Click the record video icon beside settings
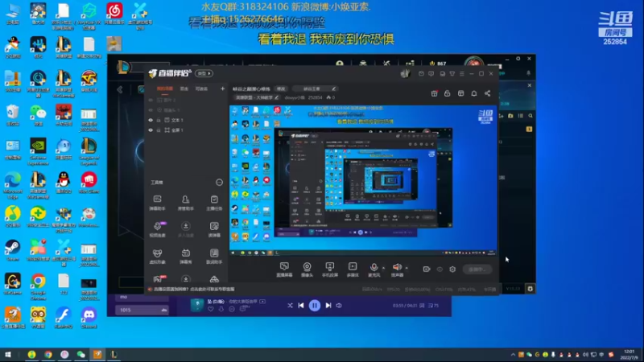644x362 pixels. (427, 269)
